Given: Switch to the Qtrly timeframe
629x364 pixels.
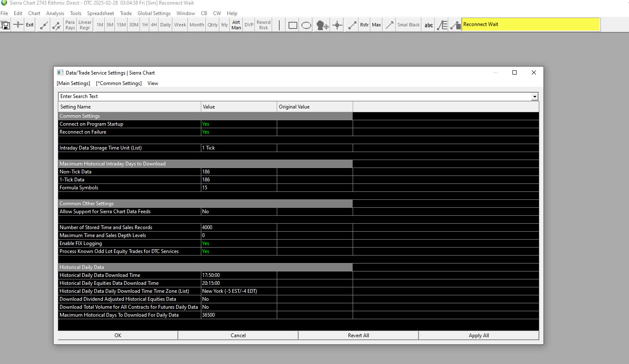Looking at the screenshot, I should pos(213,25).
